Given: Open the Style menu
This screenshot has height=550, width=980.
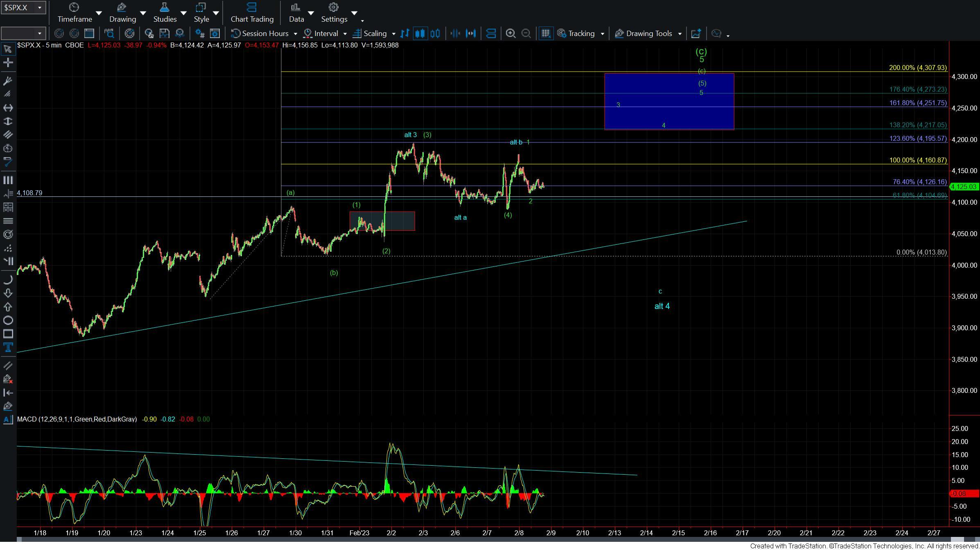Looking at the screenshot, I should pyautogui.click(x=201, y=13).
